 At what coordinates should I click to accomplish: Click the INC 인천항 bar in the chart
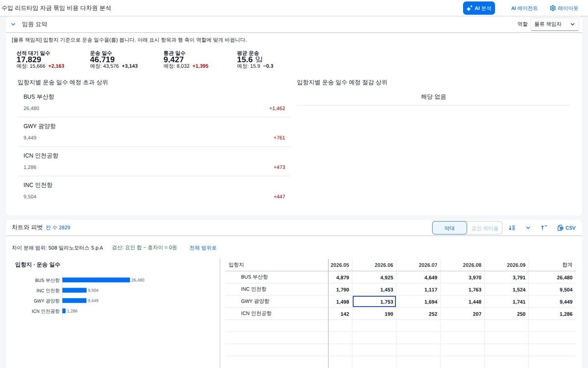pos(74,290)
